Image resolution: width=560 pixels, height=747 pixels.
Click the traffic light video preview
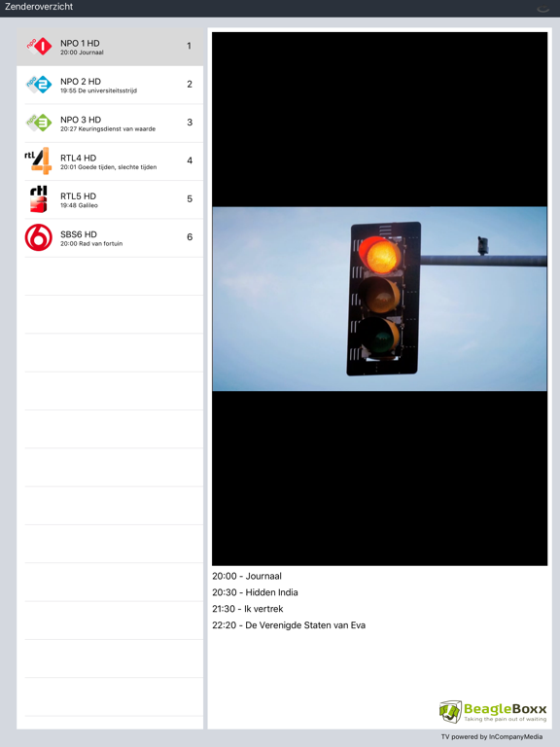[379, 299]
